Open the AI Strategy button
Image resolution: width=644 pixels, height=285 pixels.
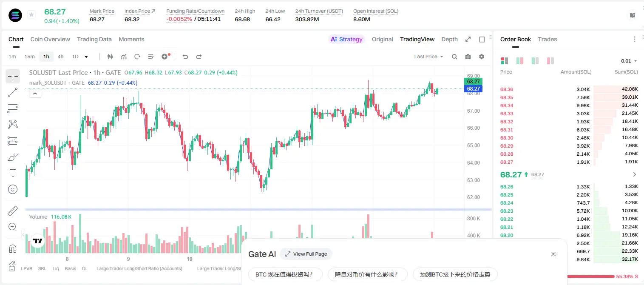(x=346, y=39)
